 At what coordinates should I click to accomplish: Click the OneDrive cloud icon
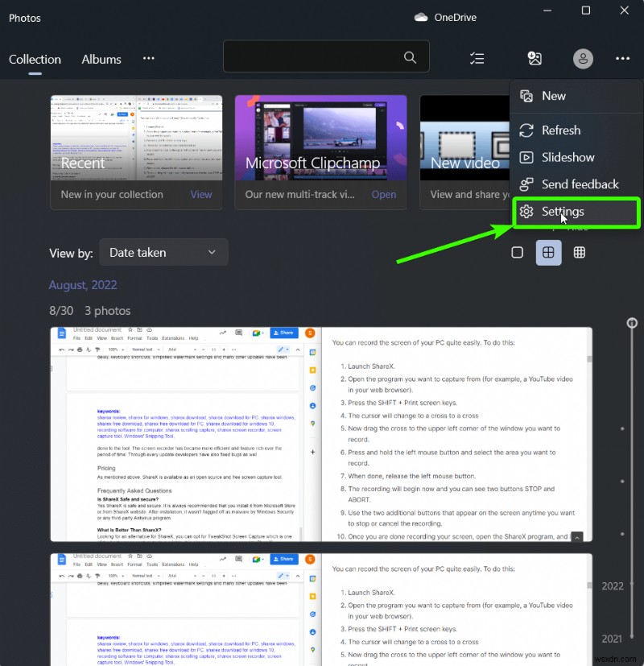[x=421, y=17]
